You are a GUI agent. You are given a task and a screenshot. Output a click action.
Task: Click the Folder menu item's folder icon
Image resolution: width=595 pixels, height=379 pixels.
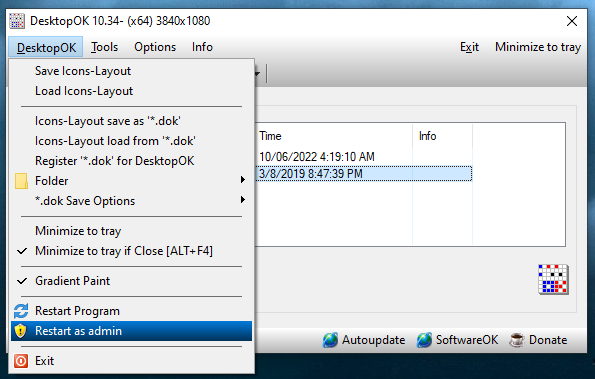[x=21, y=181]
